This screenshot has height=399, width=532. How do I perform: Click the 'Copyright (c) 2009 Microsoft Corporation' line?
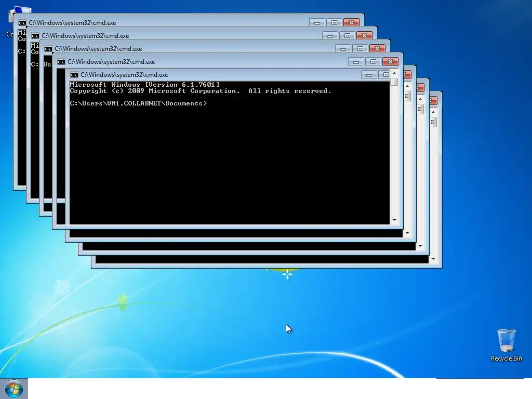201,91
